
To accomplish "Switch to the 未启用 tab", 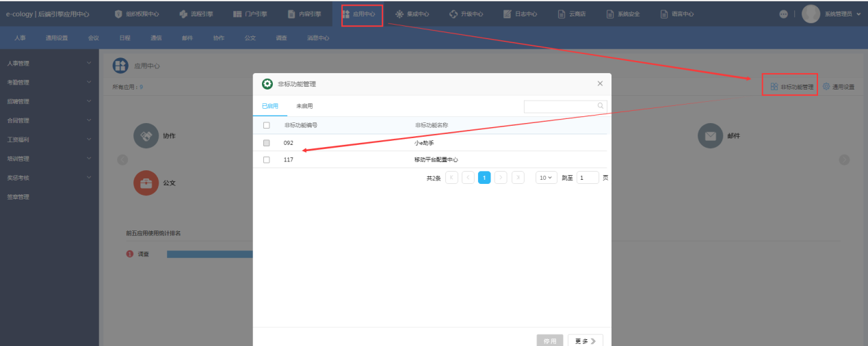I will pyautogui.click(x=304, y=106).
